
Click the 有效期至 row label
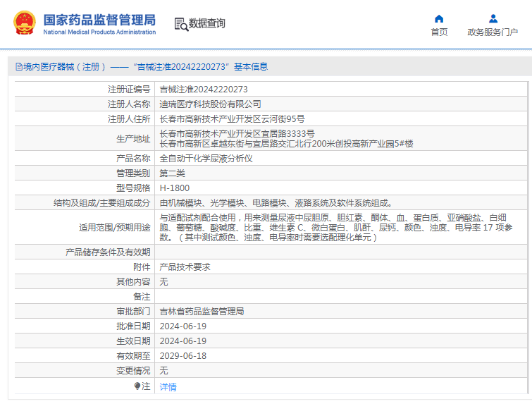(x=133, y=356)
